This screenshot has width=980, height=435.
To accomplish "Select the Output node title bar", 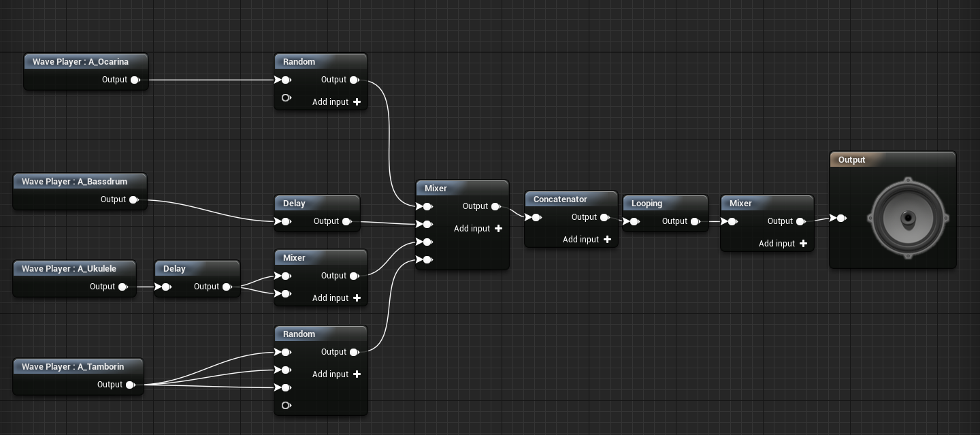I will (893, 160).
